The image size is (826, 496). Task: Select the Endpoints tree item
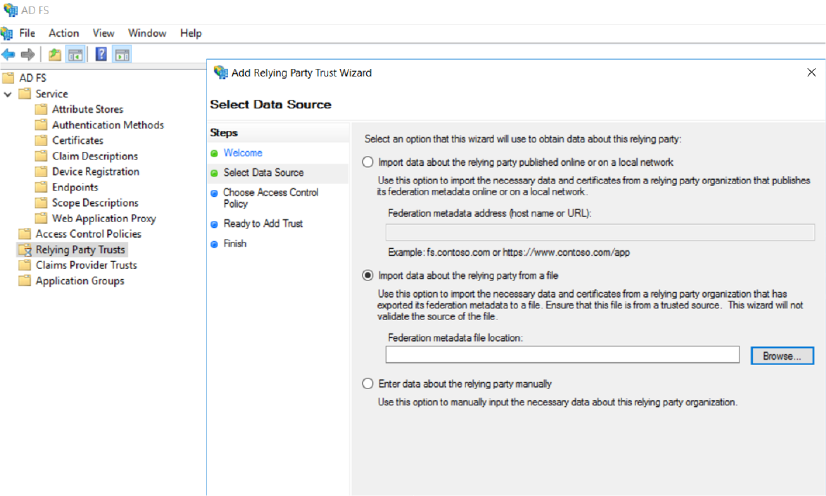pos(75,187)
